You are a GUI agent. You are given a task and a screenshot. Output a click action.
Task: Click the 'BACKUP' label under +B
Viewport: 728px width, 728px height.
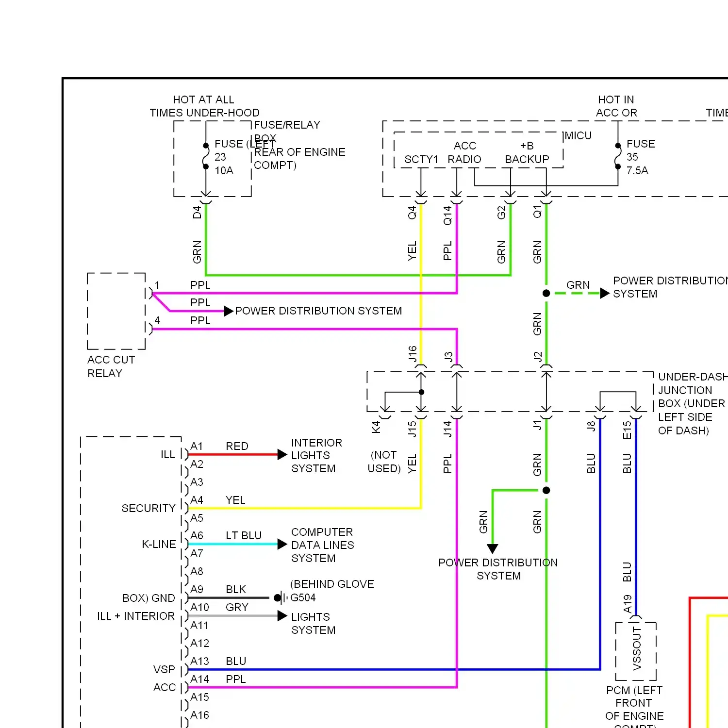coord(527,159)
